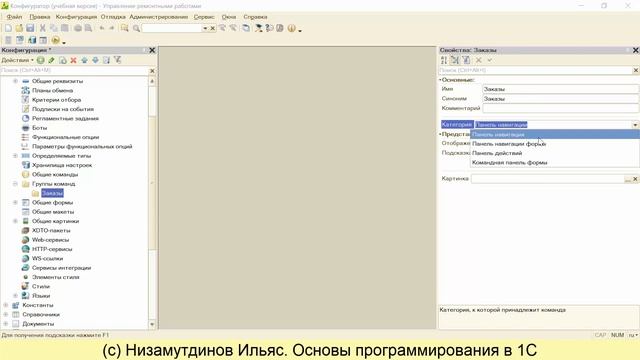Click the magnifier search icon in toolbar
The width and height of the screenshot is (640, 360).
click(x=136, y=28)
